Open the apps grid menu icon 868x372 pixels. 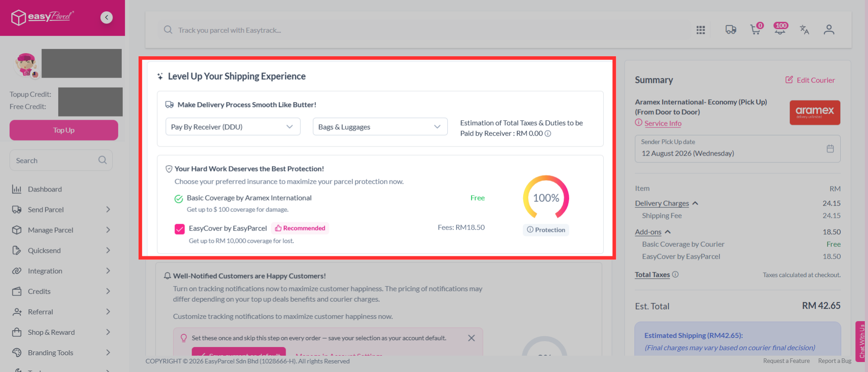click(701, 30)
